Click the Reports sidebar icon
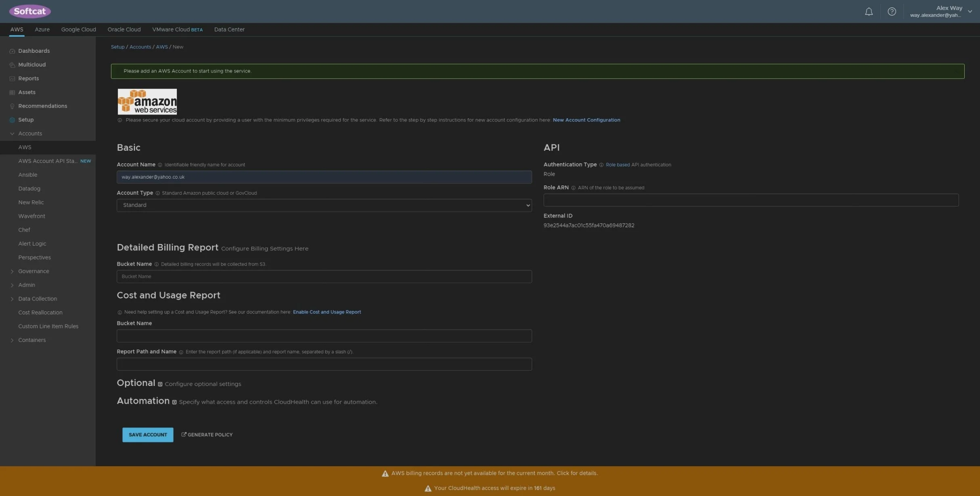Image resolution: width=980 pixels, height=496 pixels. pos(12,79)
